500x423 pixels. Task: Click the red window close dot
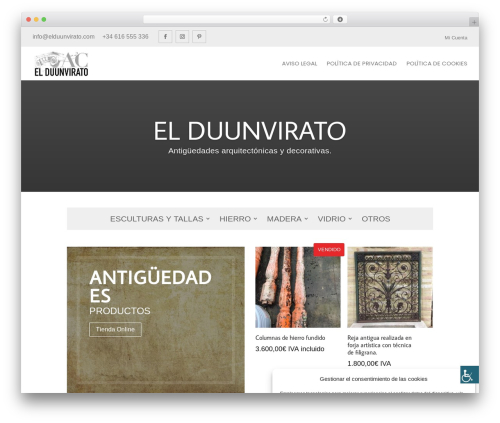(x=29, y=20)
